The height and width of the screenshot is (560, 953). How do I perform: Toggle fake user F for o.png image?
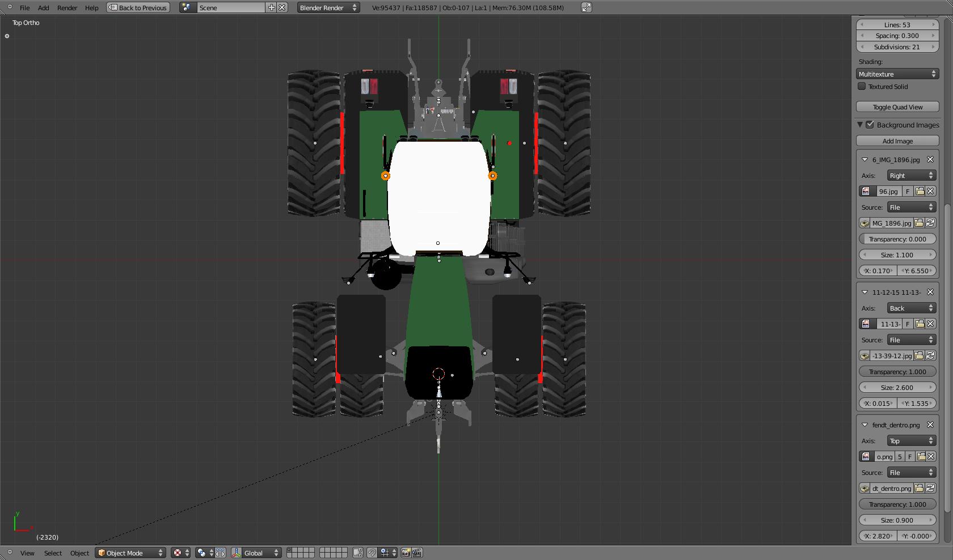(x=910, y=457)
